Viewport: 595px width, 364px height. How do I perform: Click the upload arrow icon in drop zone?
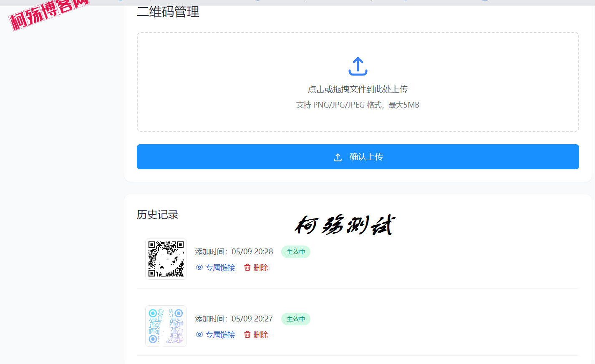click(358, 66)
